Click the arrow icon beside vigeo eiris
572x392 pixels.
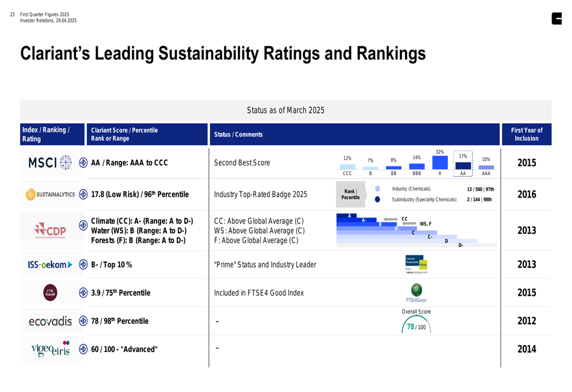[83, 349]
